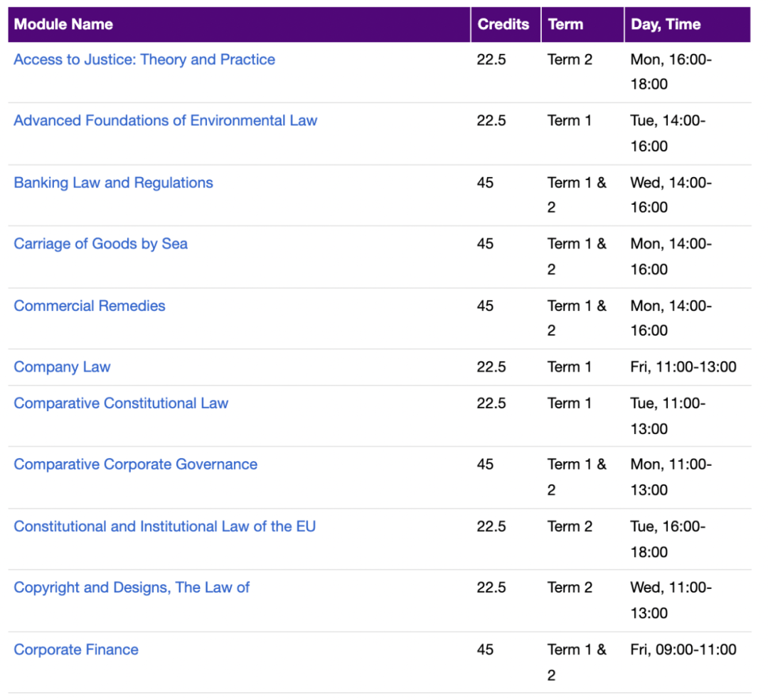Click Banking Law and Regulations link

113,183
